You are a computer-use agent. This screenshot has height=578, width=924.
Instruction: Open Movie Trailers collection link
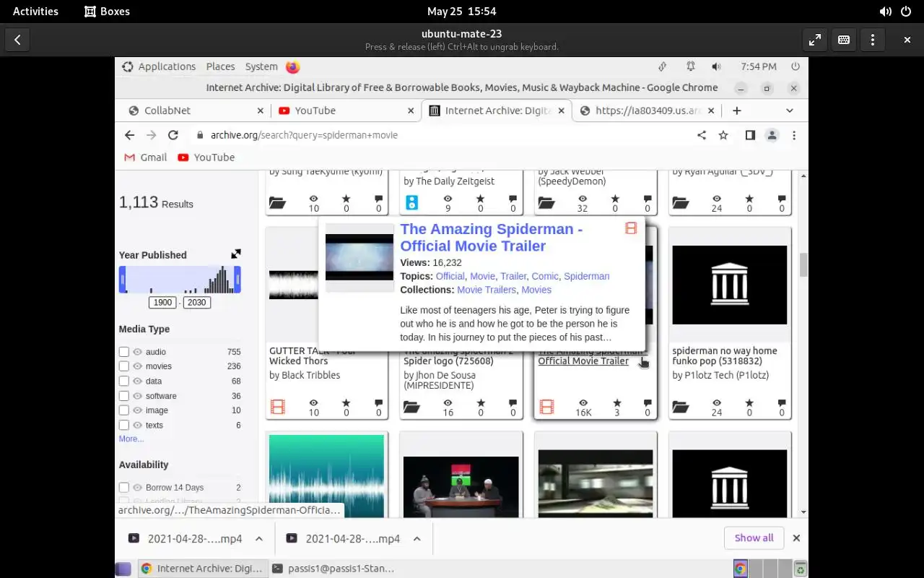tap(487, 290)
